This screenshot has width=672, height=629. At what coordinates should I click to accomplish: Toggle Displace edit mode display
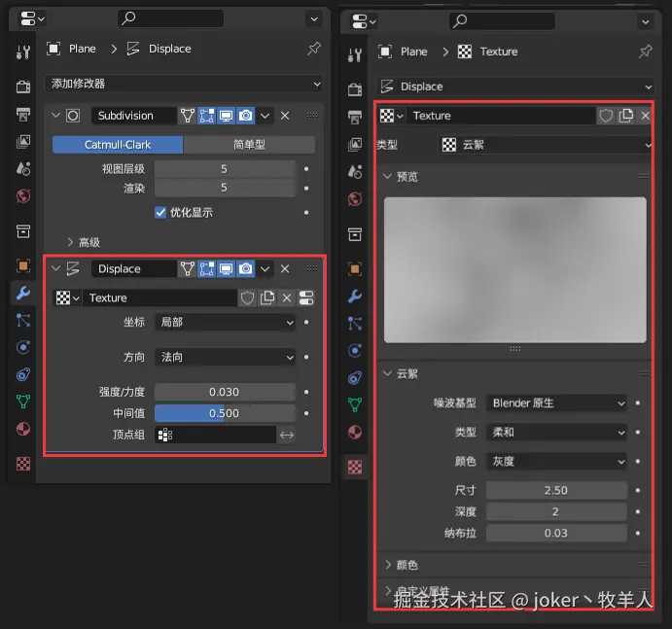tap(206, 268)
